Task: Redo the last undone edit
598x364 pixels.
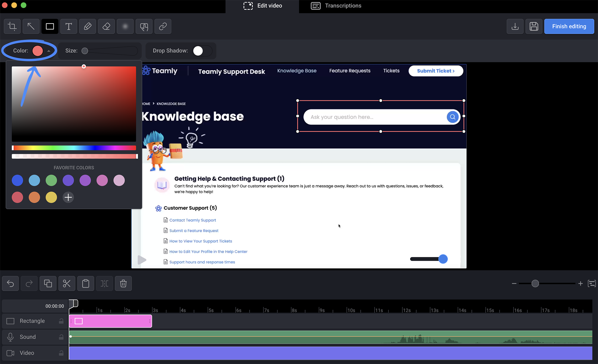Action: pos(29,284)
